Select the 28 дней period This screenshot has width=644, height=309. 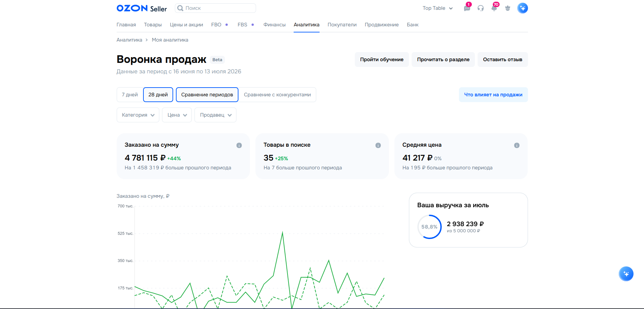point(158,95)
